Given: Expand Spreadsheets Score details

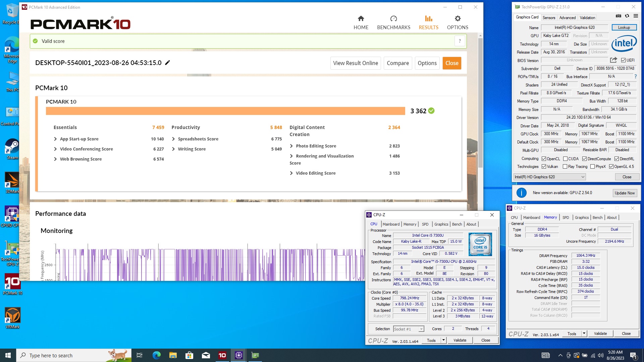Looking at the screenshot, I should 173,139.
